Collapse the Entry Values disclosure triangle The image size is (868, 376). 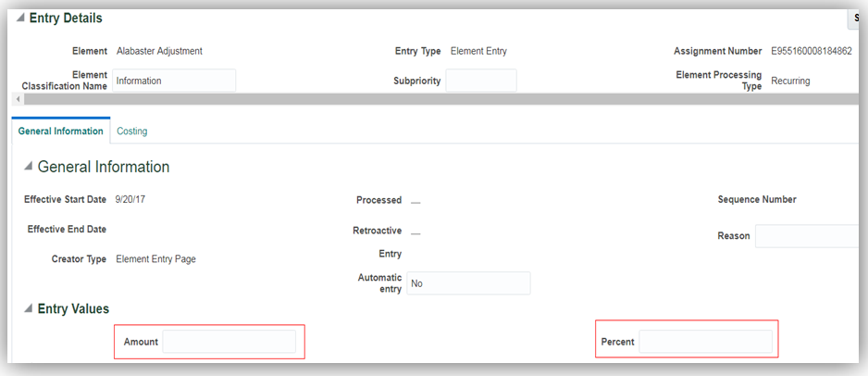click(x=28, y=309)
